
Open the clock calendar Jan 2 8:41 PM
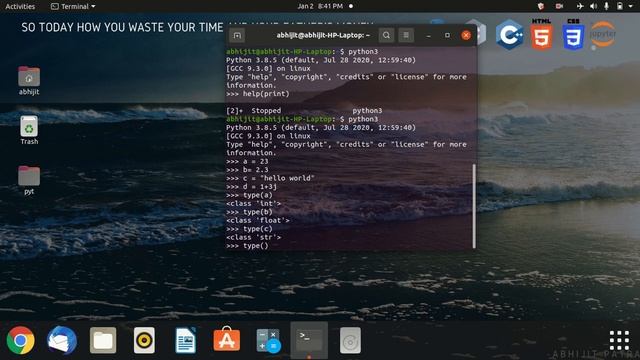click(x=320, y=6)
